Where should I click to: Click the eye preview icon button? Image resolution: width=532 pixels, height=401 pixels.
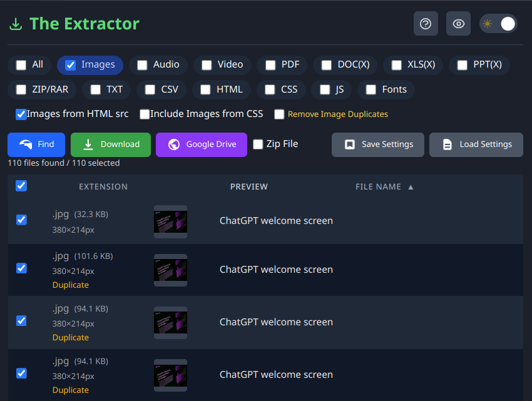(458, 24)
